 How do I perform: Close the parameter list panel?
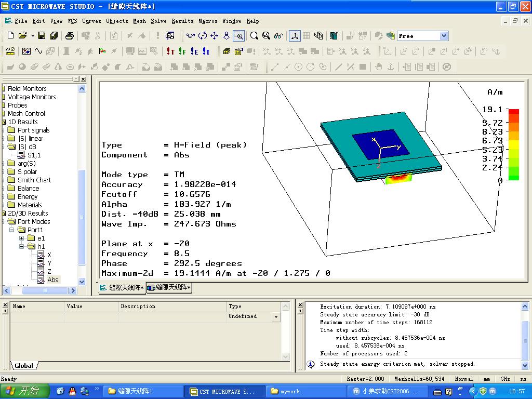coord(5,304)
